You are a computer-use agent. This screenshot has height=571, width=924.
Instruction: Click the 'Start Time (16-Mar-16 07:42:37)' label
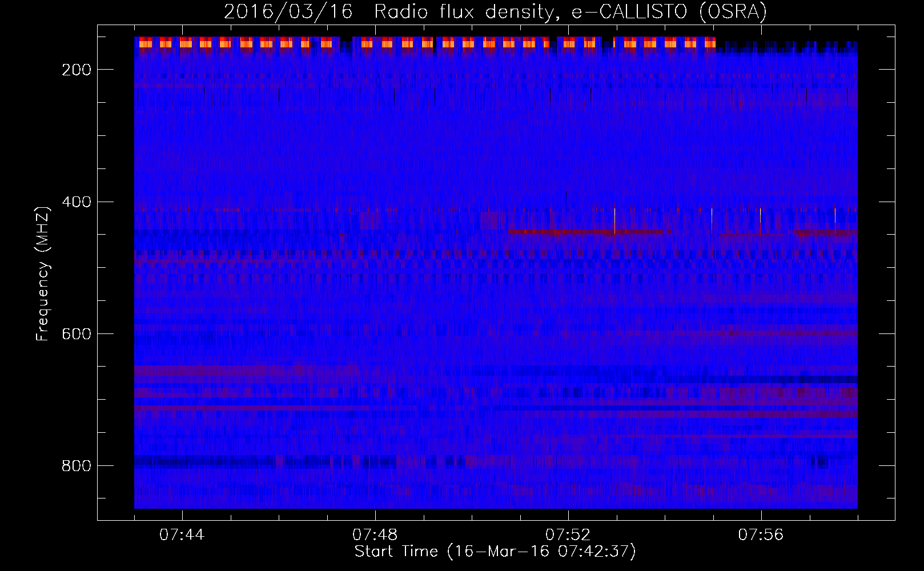pos(495,552)
